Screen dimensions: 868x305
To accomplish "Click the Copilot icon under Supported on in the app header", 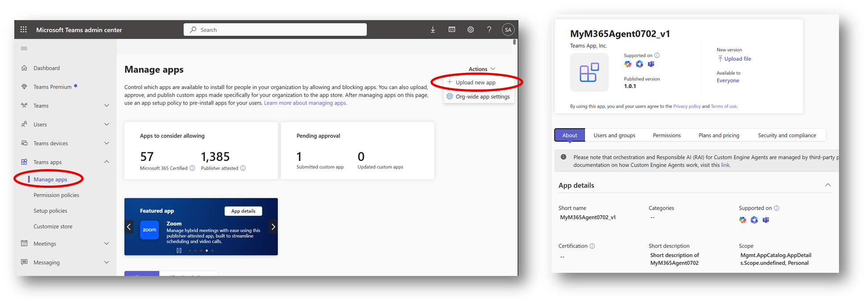I will 628,64.
